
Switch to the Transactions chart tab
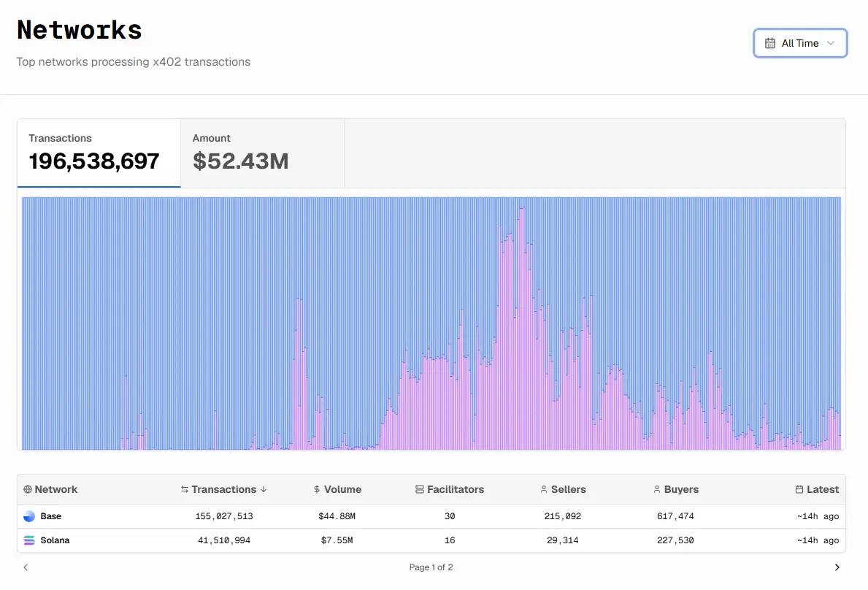tap(99, 153)
